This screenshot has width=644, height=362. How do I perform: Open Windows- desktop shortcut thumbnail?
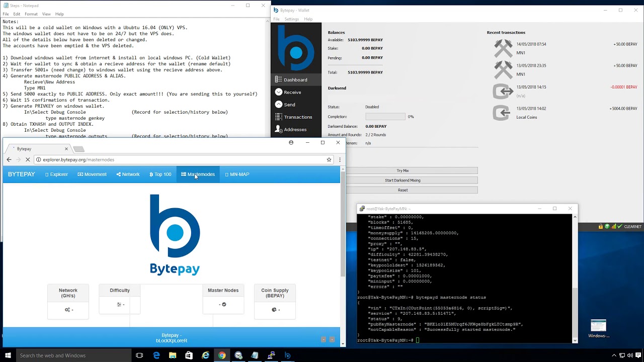[599, 329]
